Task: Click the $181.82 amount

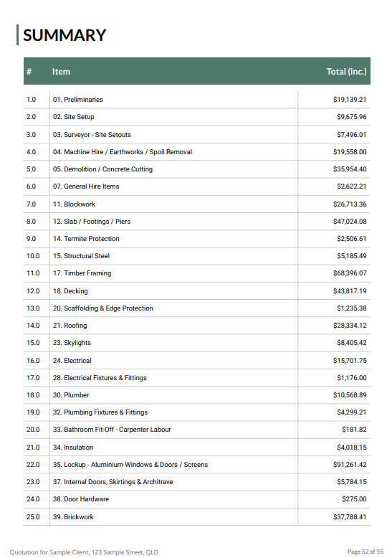Action: click(354, 430)
